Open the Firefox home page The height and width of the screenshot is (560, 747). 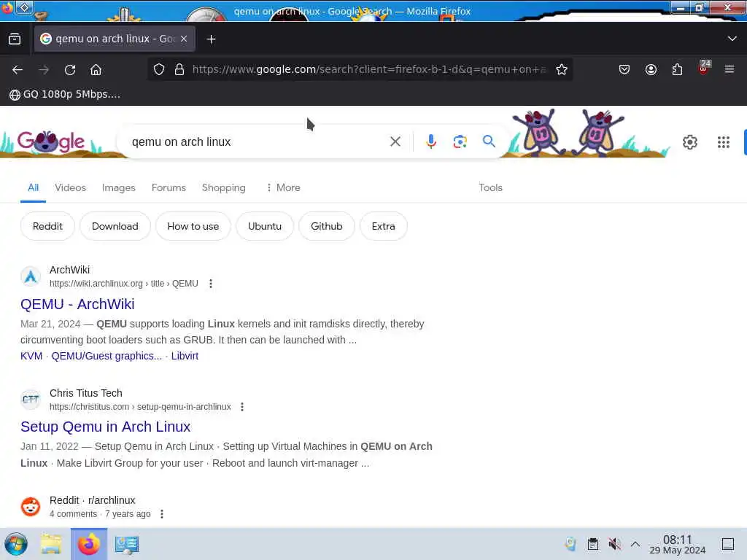[96, 70]
